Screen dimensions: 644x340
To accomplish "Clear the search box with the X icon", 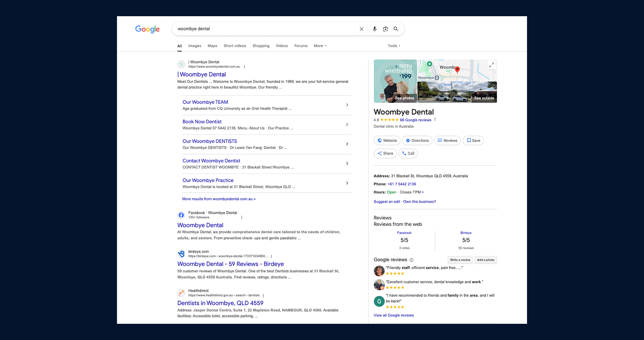I will [362, 29].
